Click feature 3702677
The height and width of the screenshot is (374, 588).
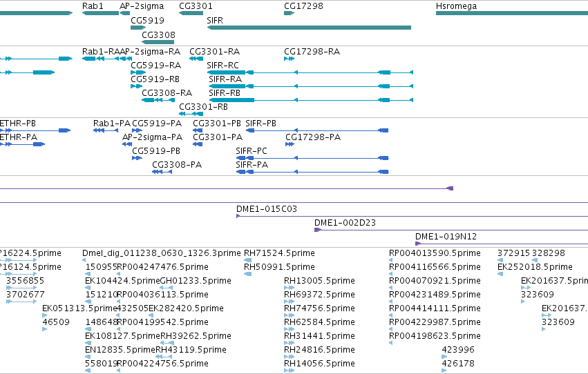(x=25, y=295)
